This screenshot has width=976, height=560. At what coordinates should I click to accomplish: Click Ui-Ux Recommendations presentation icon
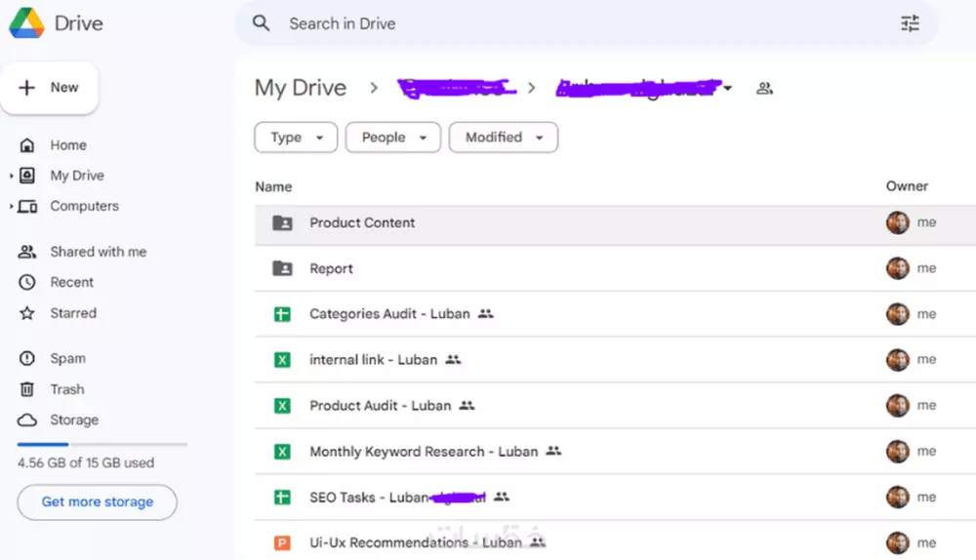pos(282,542)
